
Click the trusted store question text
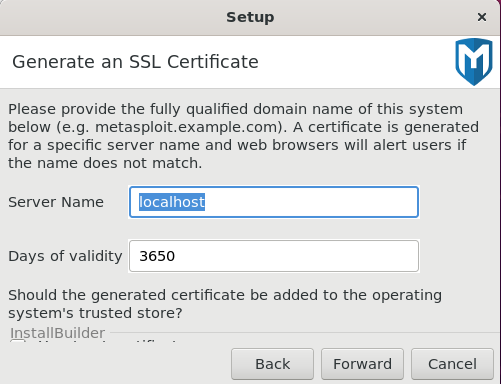tap(225, 304)
